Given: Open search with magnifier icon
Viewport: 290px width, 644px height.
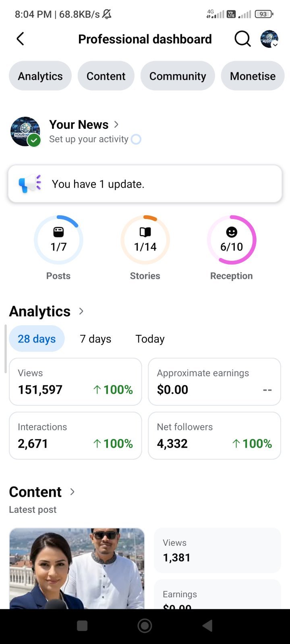Looking at the screenshot, I should pos(242,39).
